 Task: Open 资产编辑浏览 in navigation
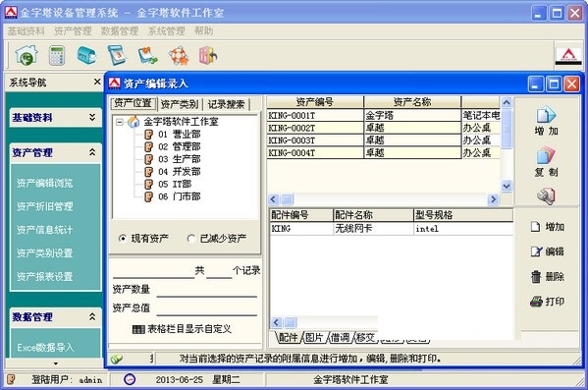[x=44, y=183]
